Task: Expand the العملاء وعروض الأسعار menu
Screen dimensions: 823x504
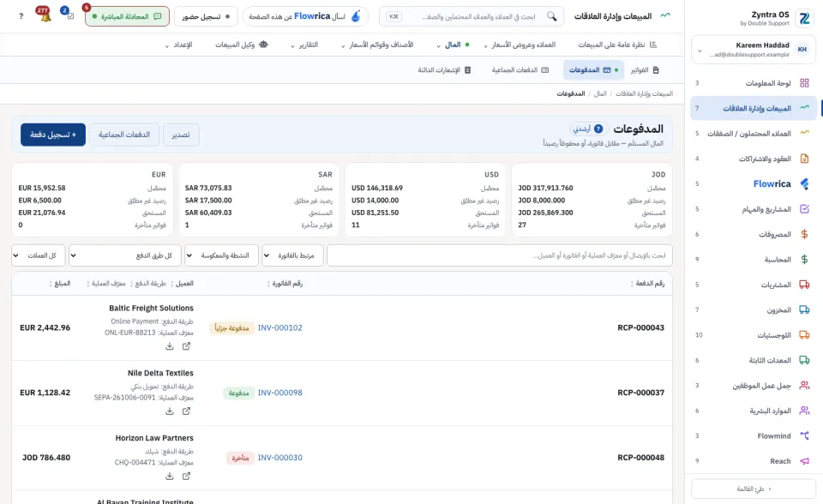Action: [520, 45]
